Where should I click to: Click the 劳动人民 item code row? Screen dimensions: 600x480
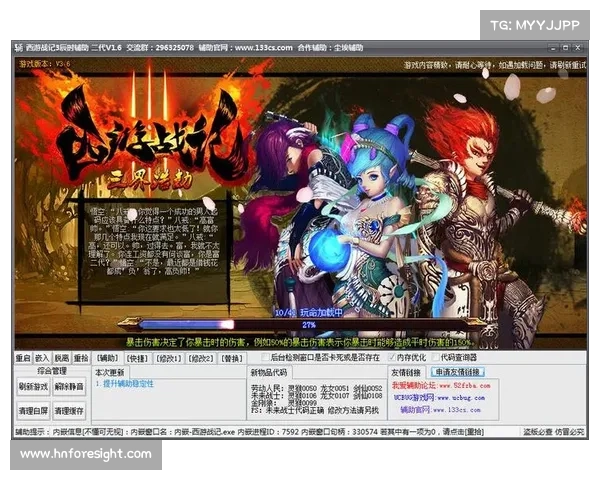(x=316, y=388)
